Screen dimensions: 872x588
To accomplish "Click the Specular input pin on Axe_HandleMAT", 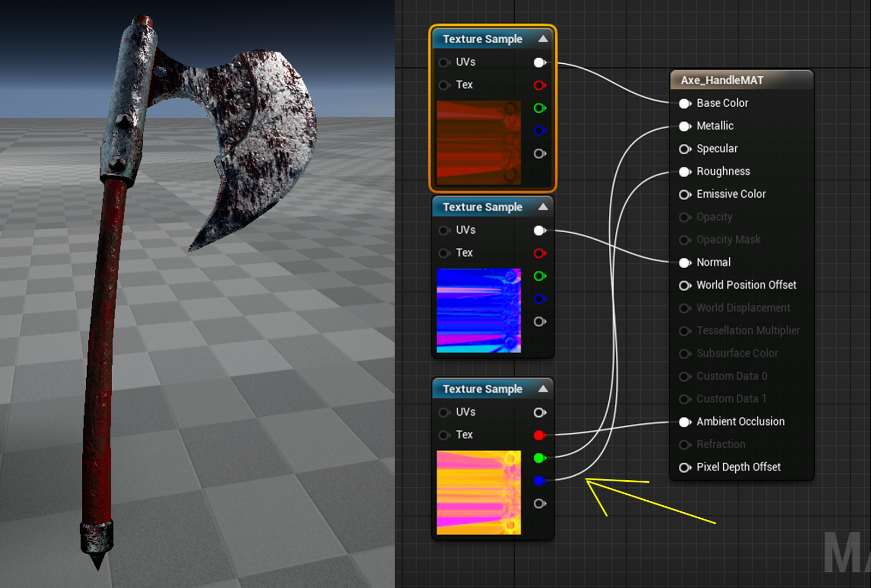I will 685,149.
